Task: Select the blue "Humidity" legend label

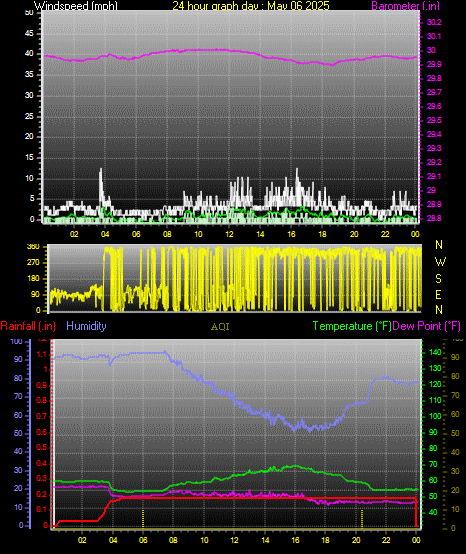Action: 86,326
